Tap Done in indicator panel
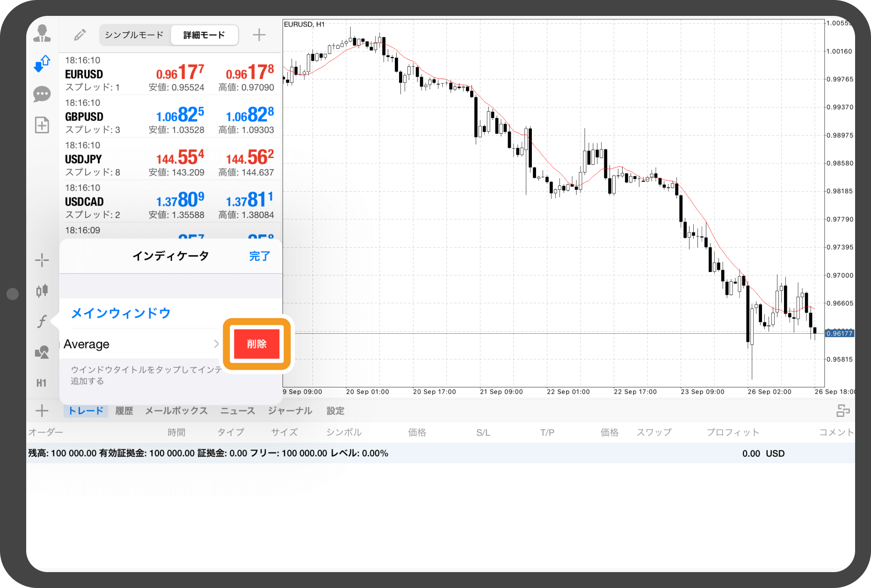The height and width of the screenshot is (588, 871). click(x=260, y=256)
